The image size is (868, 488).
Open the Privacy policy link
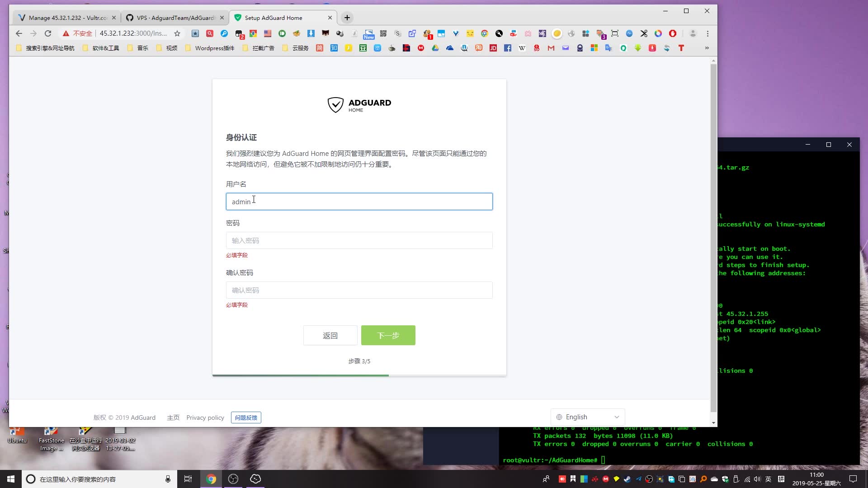point(205,418)
